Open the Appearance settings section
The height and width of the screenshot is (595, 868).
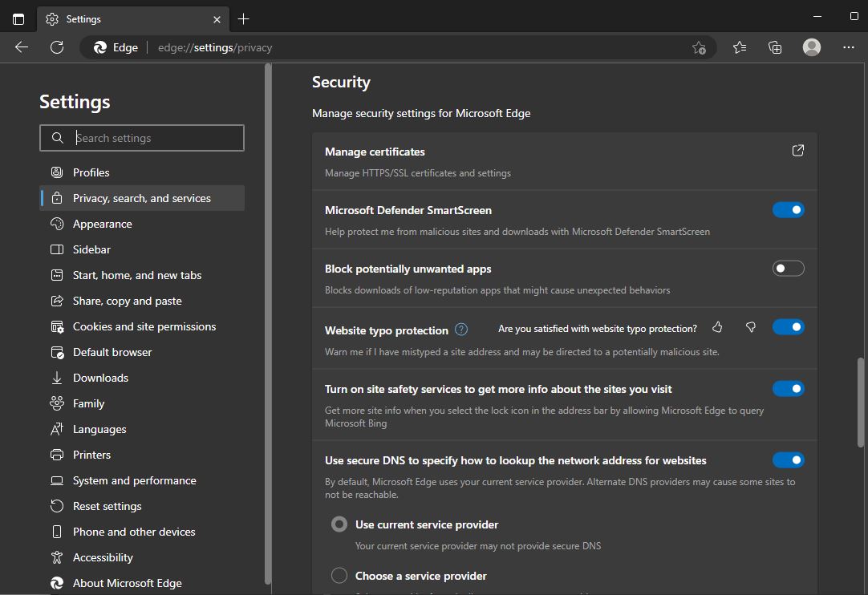pyautogui.click(x=102, y=224)
